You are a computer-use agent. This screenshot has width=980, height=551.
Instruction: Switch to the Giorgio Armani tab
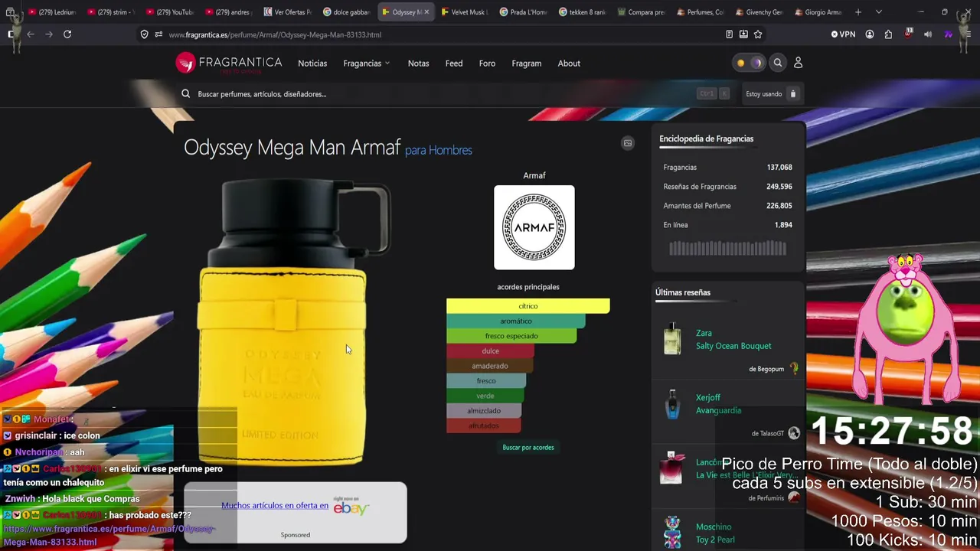pyautogui.click(x=818, y=12)
